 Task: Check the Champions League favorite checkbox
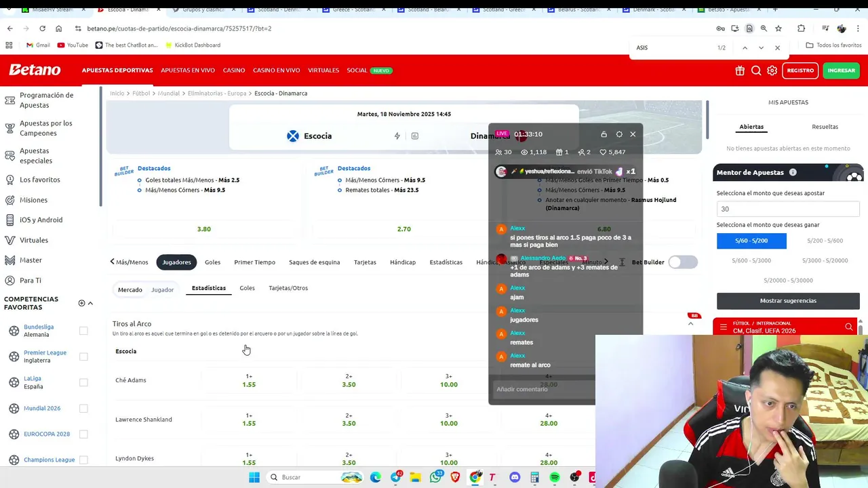pos(83,460)
